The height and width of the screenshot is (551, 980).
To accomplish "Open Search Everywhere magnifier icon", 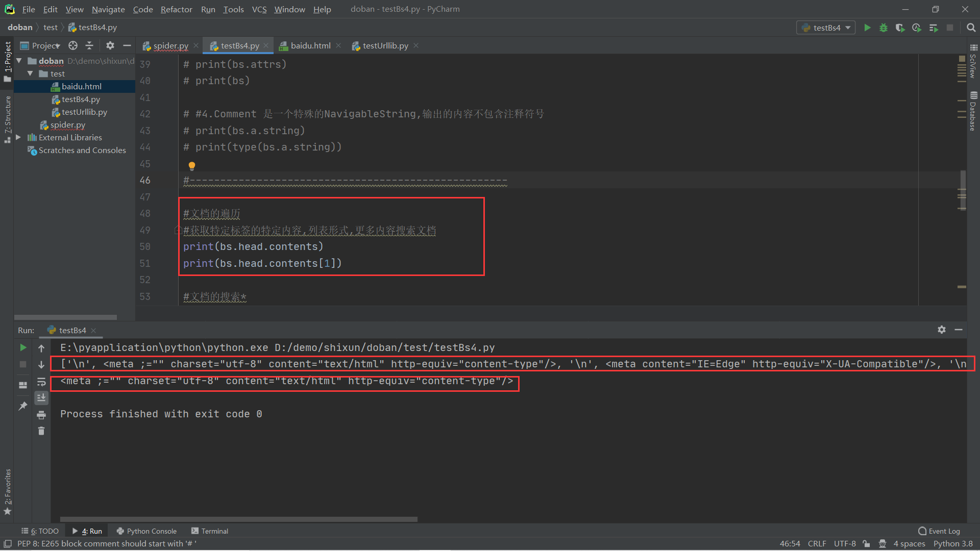I will (x=971, y=28).
